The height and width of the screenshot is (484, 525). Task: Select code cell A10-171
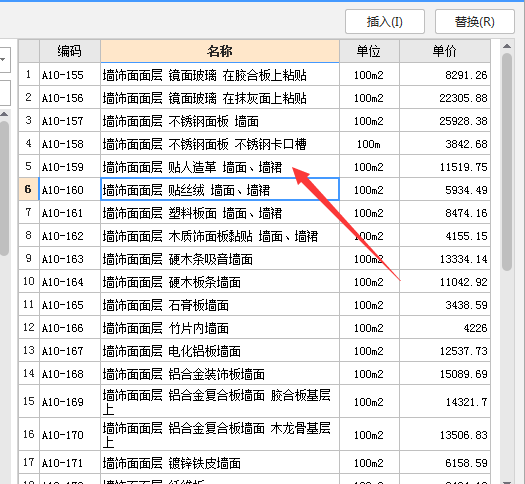point(70,463)
